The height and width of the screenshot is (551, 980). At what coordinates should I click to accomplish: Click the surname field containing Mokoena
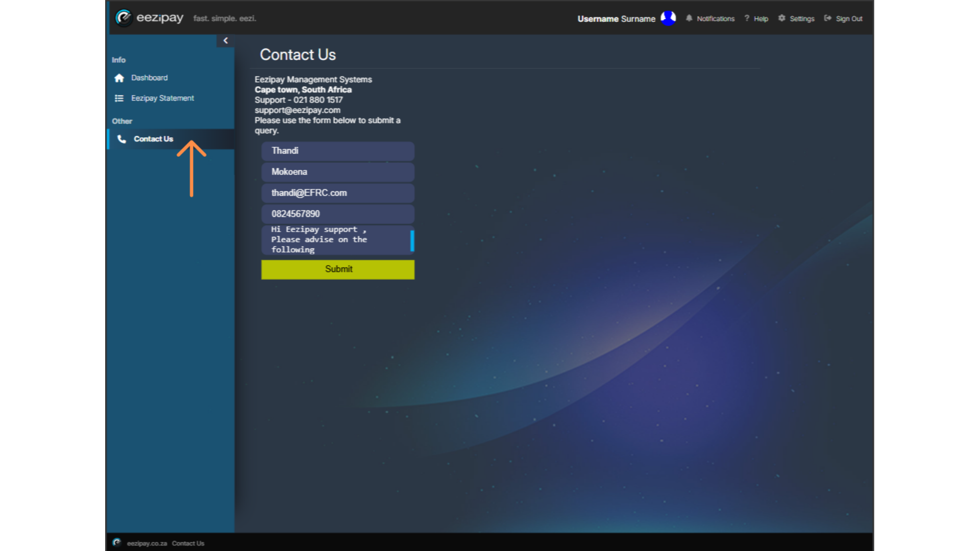click(x=338, y=172)
